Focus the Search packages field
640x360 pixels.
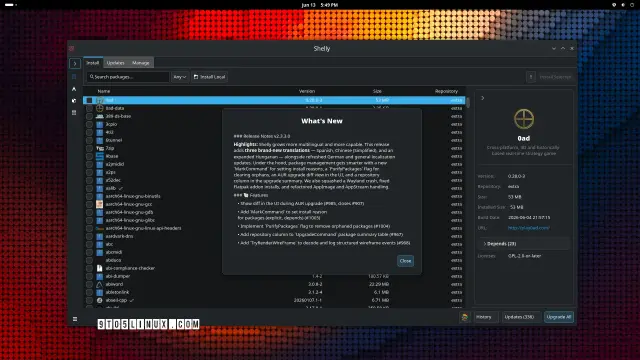[127, 77]
